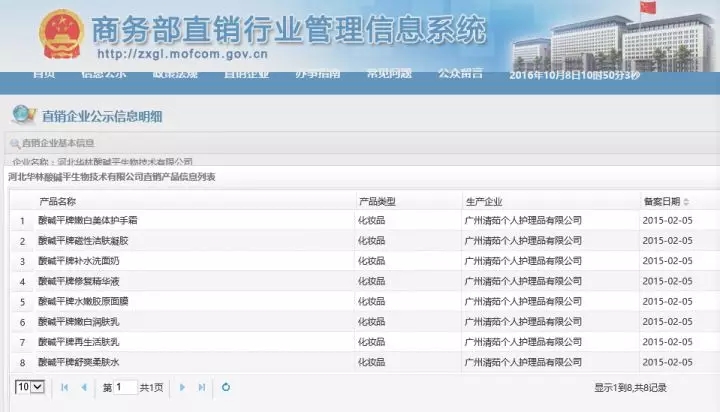The image size is (720, 412).
Task: Click the 2016年10月8日 timestamp in the nav bar
Action: pyautogui.click(x=574, y=75)
